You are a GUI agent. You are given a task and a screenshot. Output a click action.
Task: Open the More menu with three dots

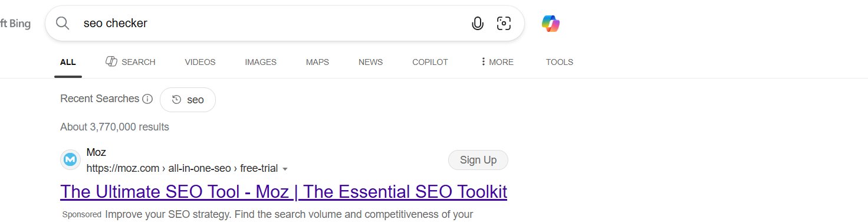[497, 62]
